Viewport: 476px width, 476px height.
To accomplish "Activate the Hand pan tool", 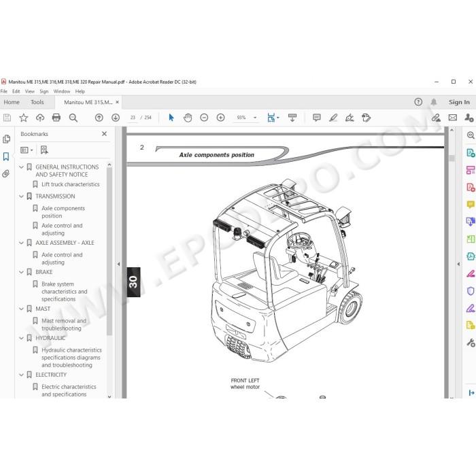I will point(188,118).
